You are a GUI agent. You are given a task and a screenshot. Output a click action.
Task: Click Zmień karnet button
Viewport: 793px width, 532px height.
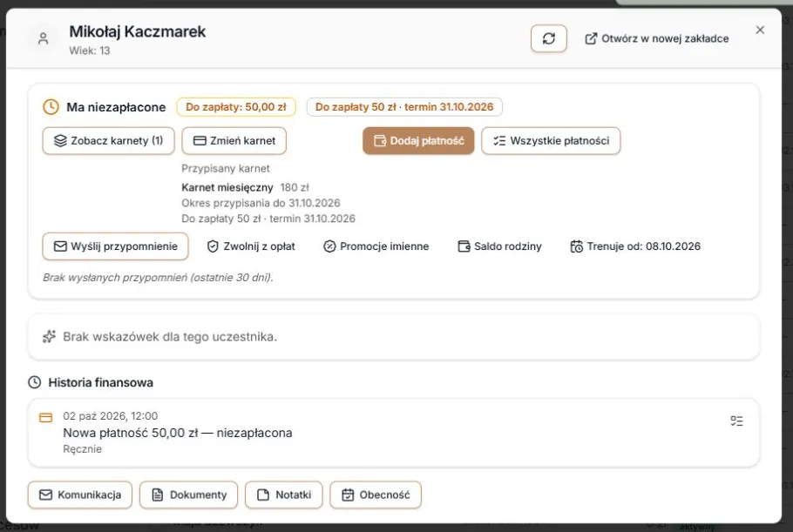[x=234, y=141]
